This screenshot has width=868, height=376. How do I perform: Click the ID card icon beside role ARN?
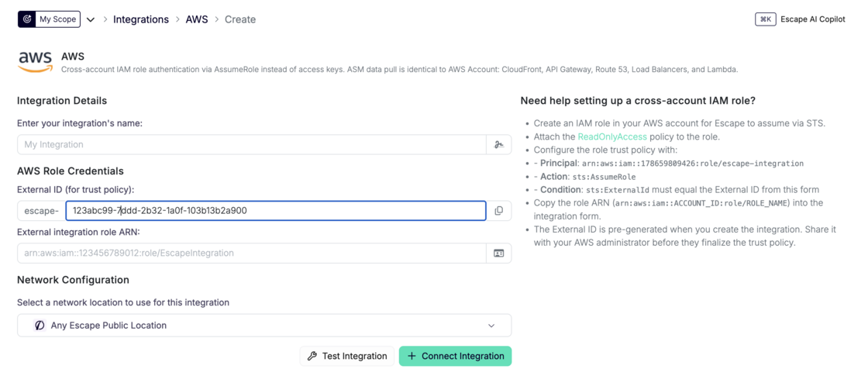coord(499,253)
